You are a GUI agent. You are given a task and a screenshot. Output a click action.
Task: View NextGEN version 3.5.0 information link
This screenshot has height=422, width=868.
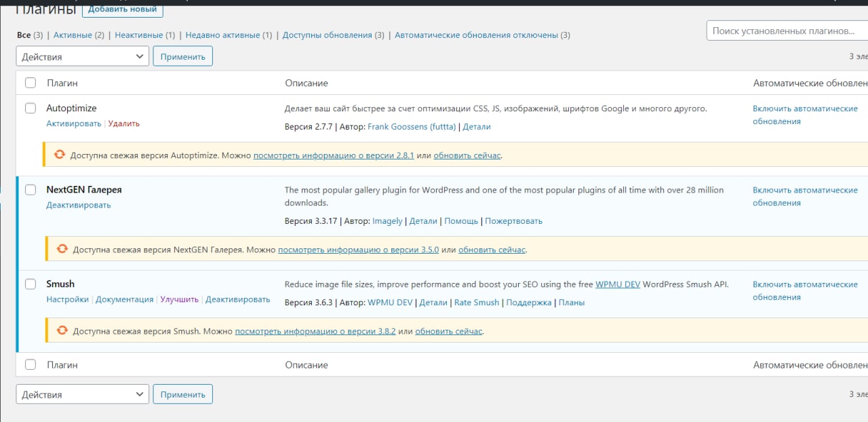tap(358, 250)
